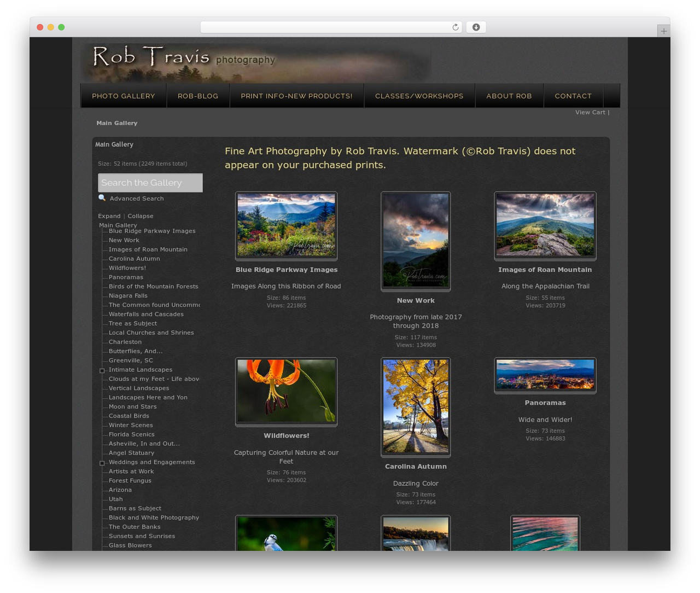Open the blue jay bird thumbnail
The image size is (700, 593).
286,533
